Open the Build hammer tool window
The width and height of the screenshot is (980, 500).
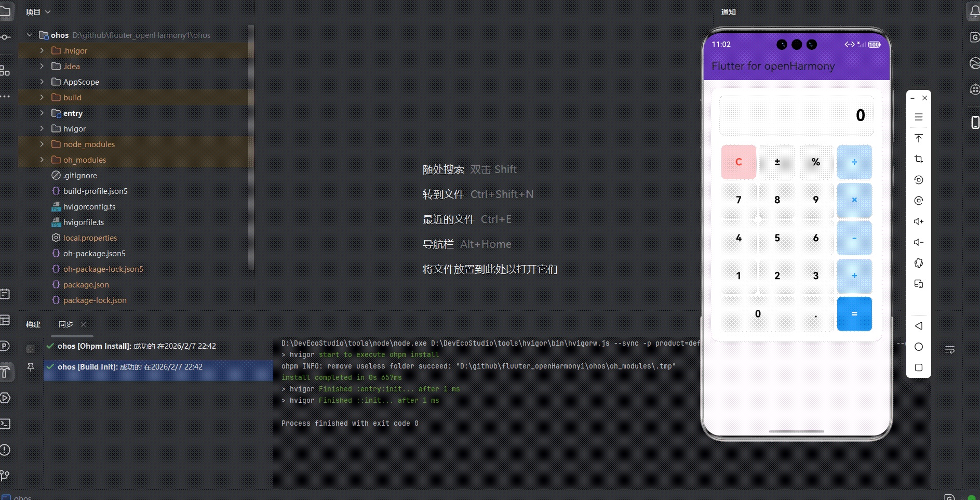coord(5,372)
